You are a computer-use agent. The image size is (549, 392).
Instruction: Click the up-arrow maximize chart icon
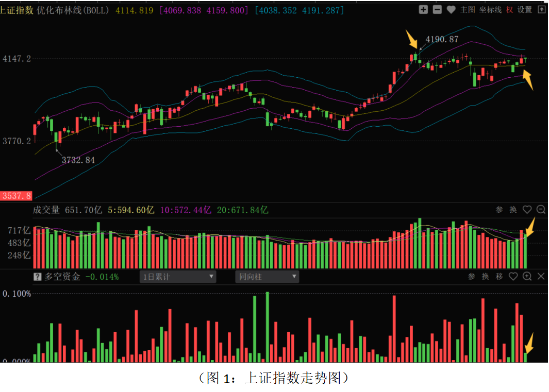click(x=541, y=9)
